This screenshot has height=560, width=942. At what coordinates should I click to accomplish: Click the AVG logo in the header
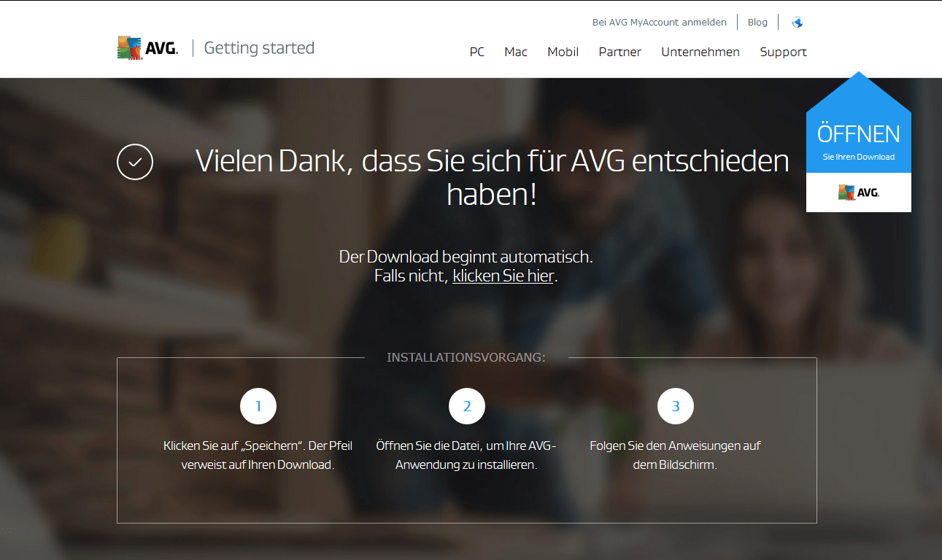(x=147, y=48)
